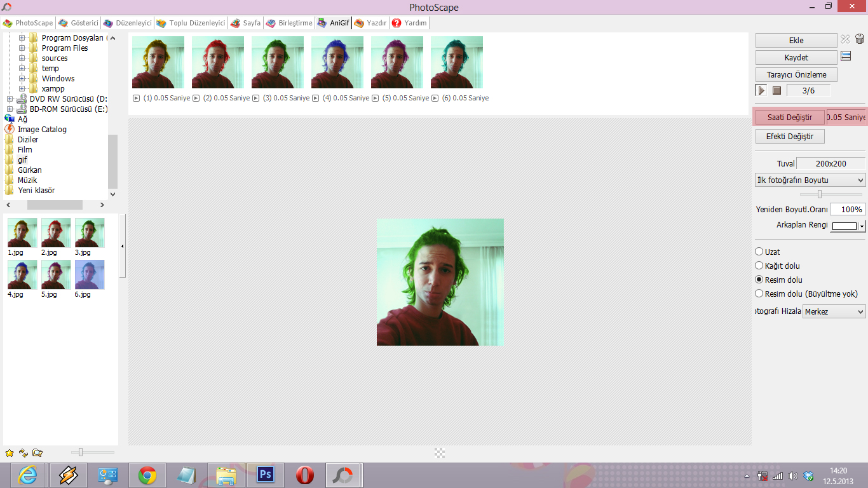The width and height of the screenshot is (868, 488).
Task: Switch to the Yazdır tab
Action: tap(370, 23)
